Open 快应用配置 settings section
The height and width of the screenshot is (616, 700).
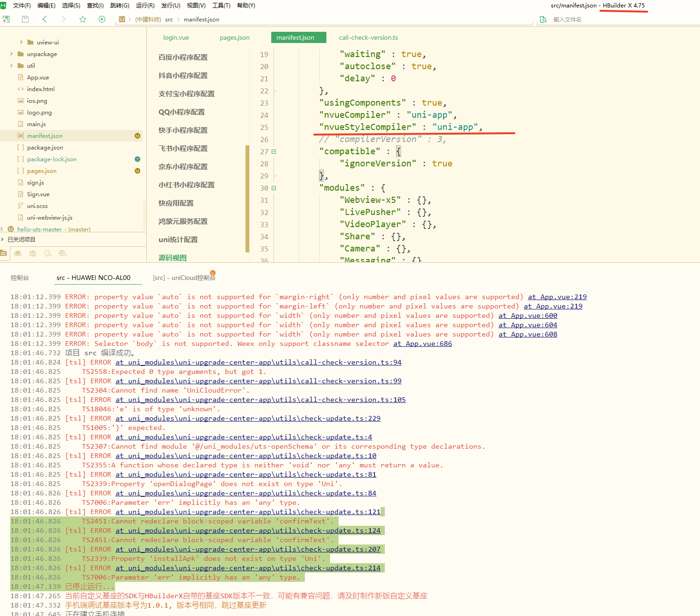tap(176, 203)
